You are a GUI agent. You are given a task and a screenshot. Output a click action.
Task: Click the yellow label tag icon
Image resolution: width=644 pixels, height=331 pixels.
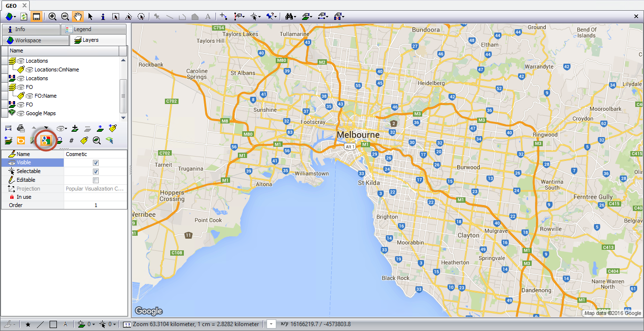point(84,140)
